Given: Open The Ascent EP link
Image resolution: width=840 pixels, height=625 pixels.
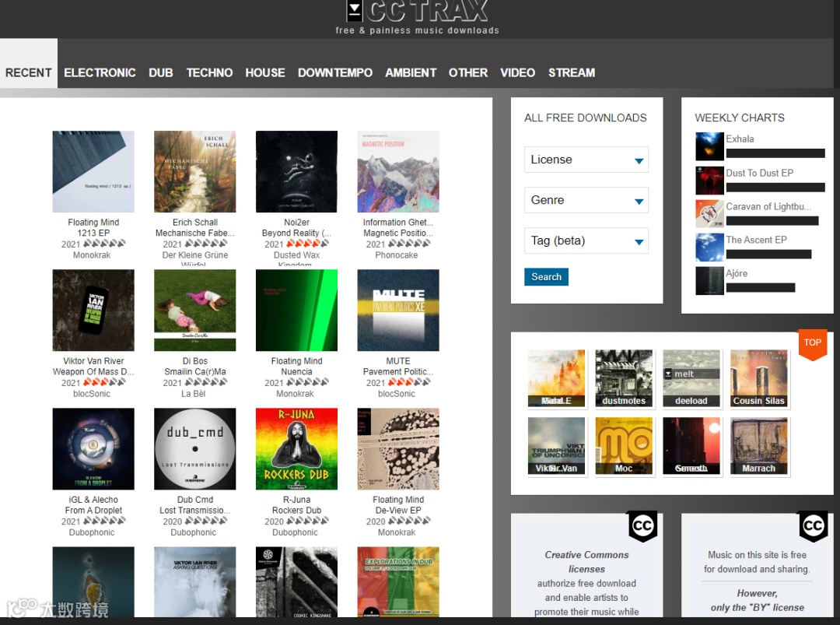Looking at the screenshot, I should pyautogui.click(x=757, y=240).
